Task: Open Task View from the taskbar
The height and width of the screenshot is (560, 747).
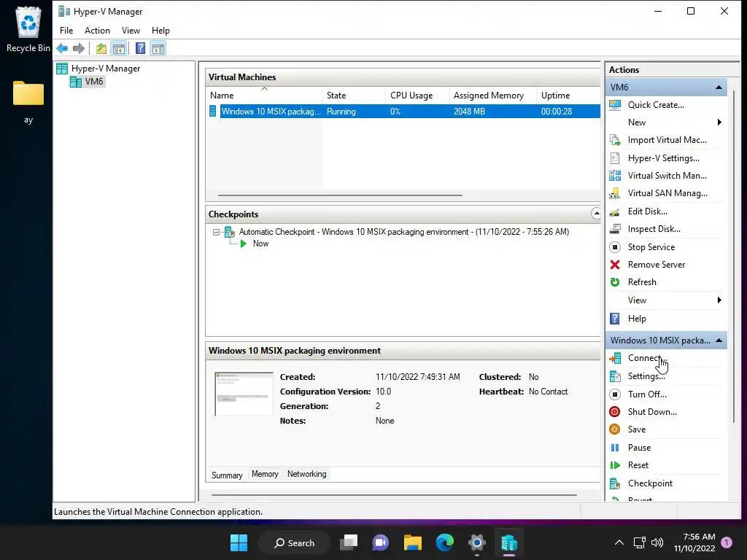Action: [x=349, y=542]
